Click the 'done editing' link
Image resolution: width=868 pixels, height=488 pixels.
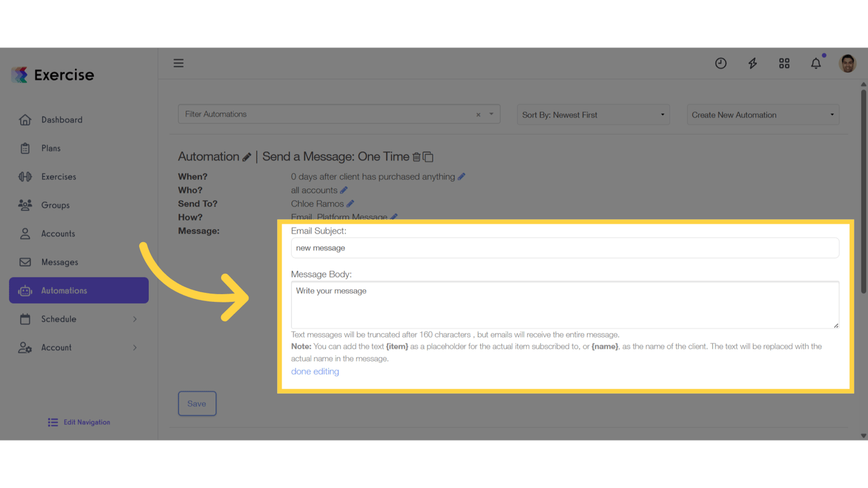(x=315, y=371)
